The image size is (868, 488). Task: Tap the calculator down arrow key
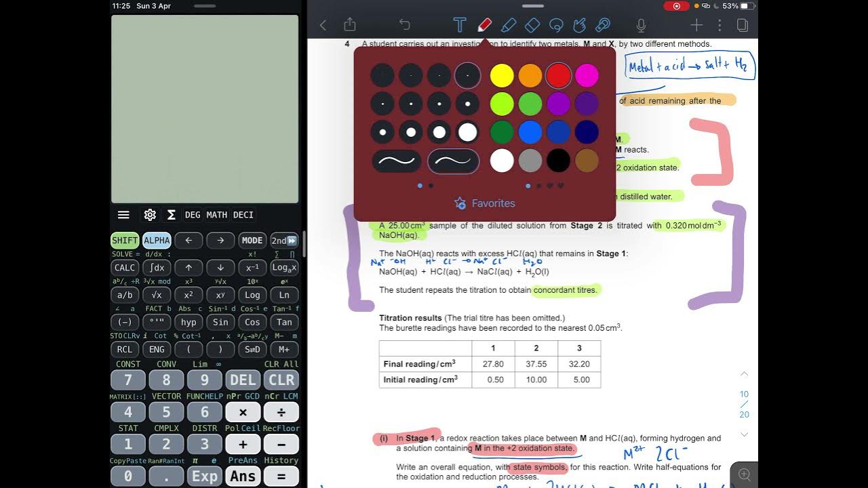pos(220,268)
